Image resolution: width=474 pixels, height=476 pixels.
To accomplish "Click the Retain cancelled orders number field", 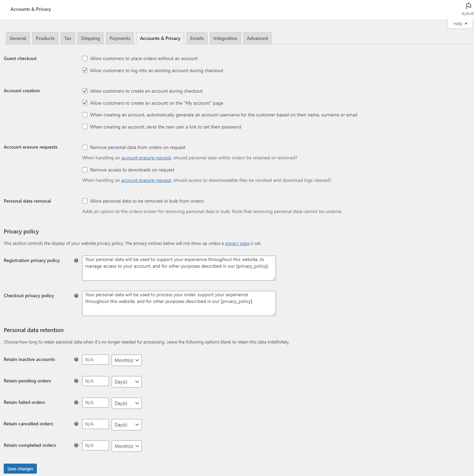I will 96,424.
